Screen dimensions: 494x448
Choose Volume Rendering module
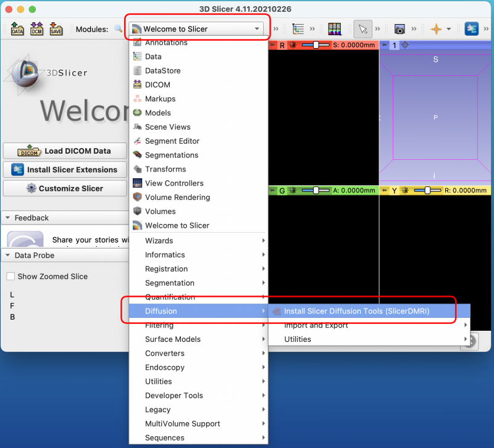tap(198, 197)
